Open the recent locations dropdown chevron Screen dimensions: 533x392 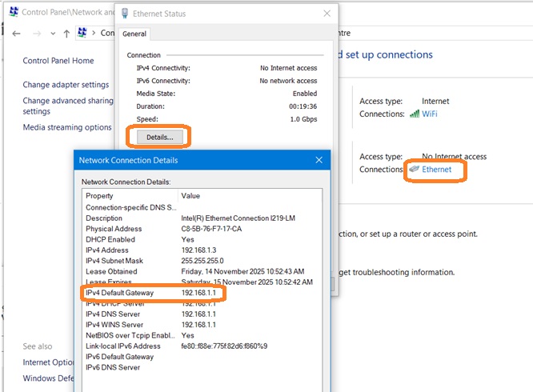(53, 34)
